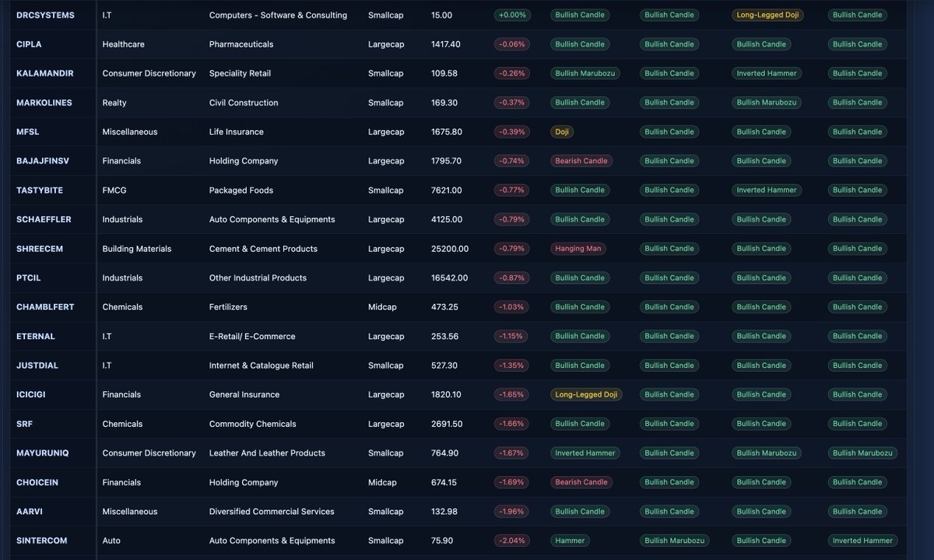
Task: Click the -0.37% change badge
Action: (512, 103)
